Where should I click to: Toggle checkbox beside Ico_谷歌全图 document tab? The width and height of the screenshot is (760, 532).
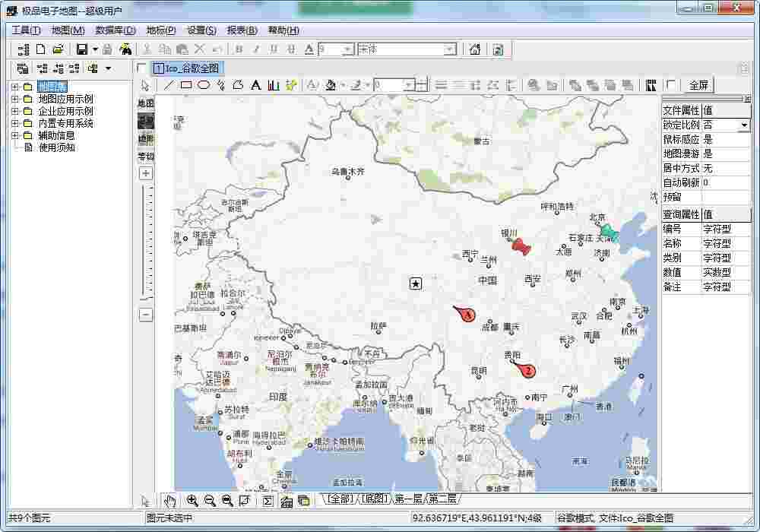click(142, 68)
